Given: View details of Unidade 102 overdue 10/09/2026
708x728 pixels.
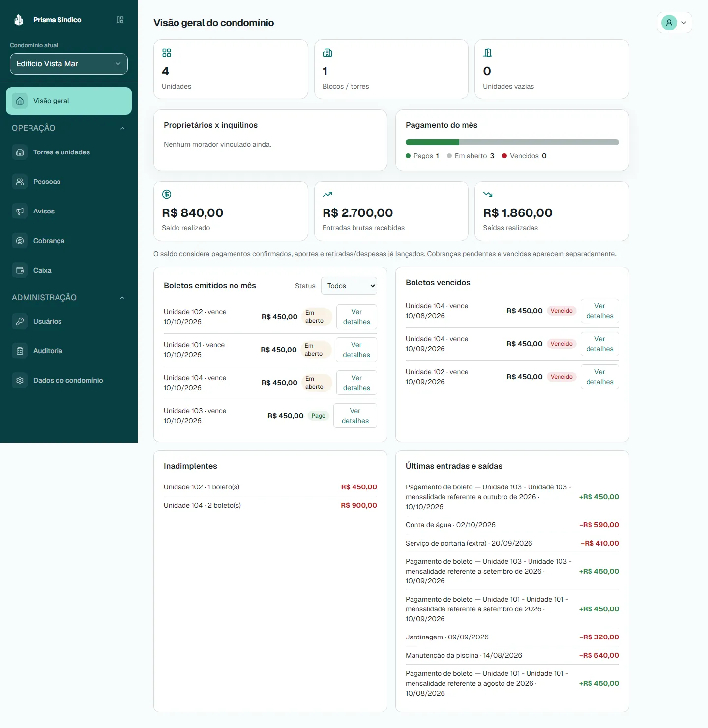Looking at the screenshot, I should pos(600,377).
